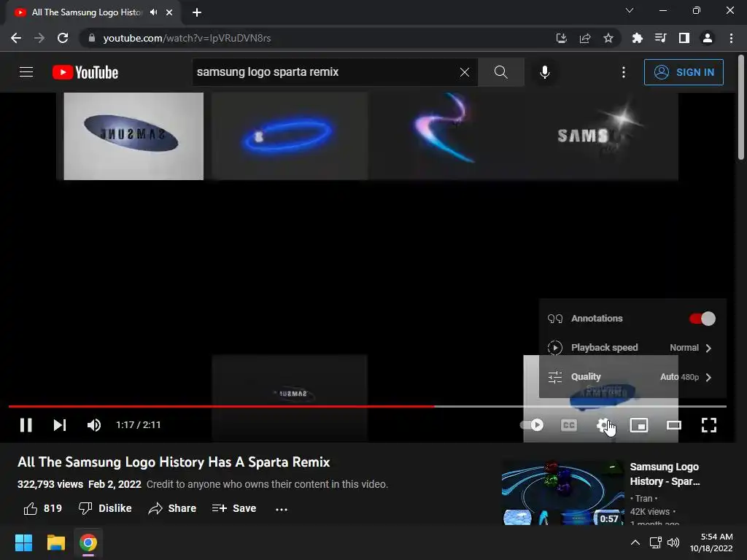Start voice search with microphone
747x560 pixels.
[x=544, y=72]
